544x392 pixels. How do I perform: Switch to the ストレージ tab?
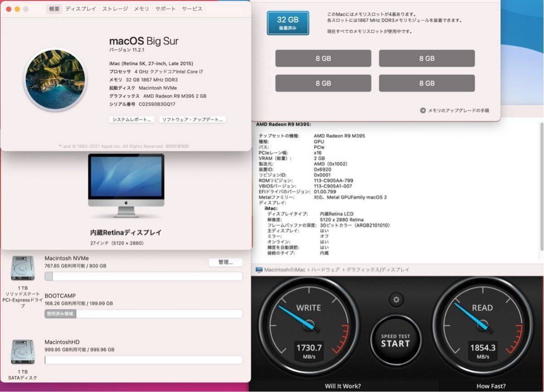click(115, 9)
